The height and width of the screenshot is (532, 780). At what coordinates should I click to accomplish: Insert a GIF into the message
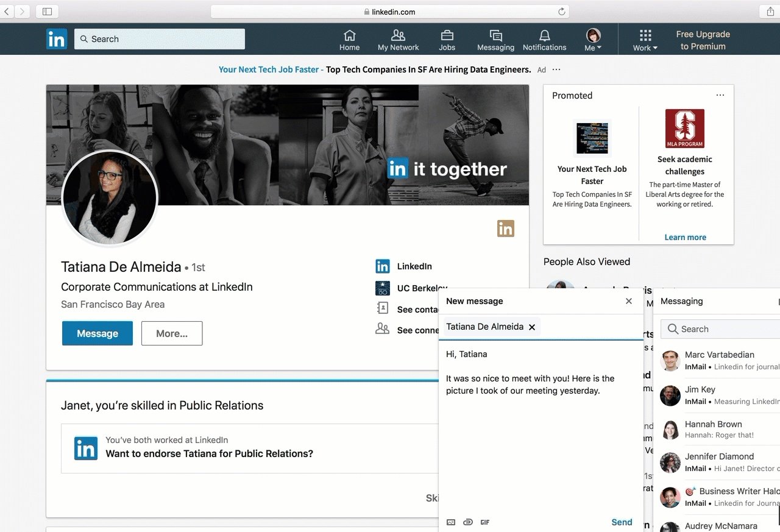485,522
